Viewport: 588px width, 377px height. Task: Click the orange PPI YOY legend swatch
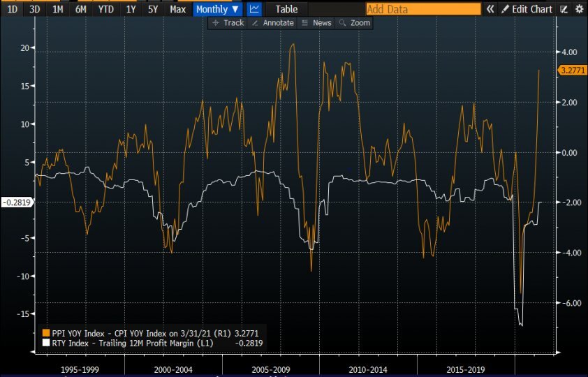[46, 333]
